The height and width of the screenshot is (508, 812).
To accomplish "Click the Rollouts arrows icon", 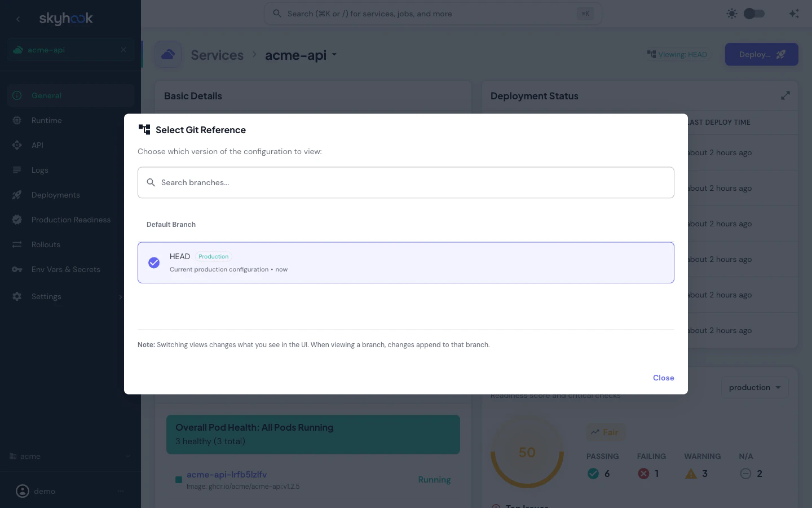I will [17, 244].
